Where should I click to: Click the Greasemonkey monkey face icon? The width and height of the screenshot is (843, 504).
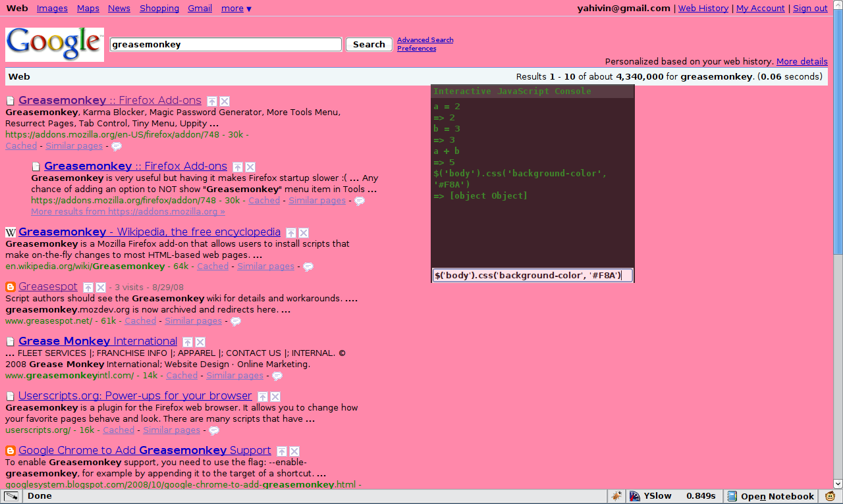point(830,496)
